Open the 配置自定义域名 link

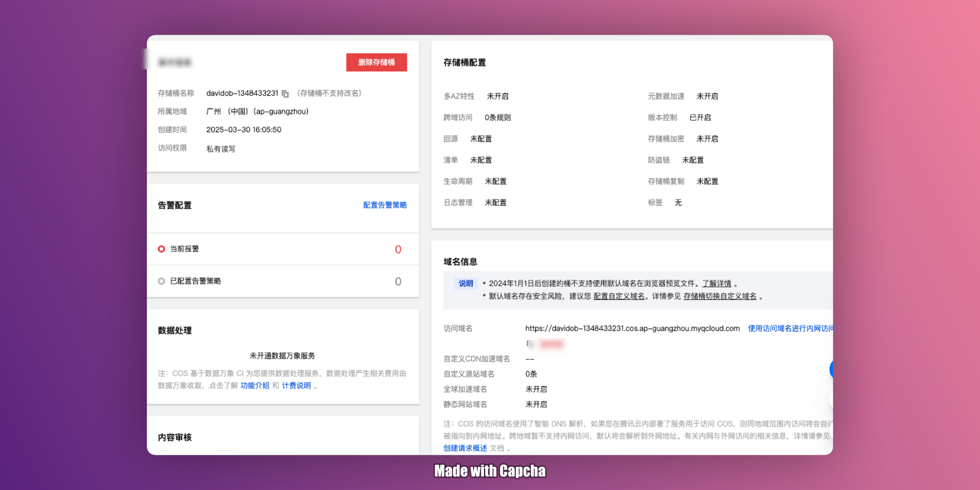click(x=619, y=296)
